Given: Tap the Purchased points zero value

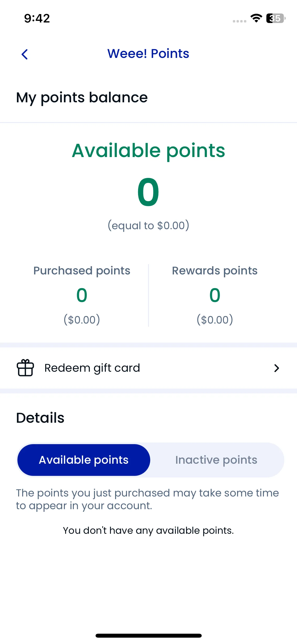Looking at the screenshot, I should coord(82,295).
